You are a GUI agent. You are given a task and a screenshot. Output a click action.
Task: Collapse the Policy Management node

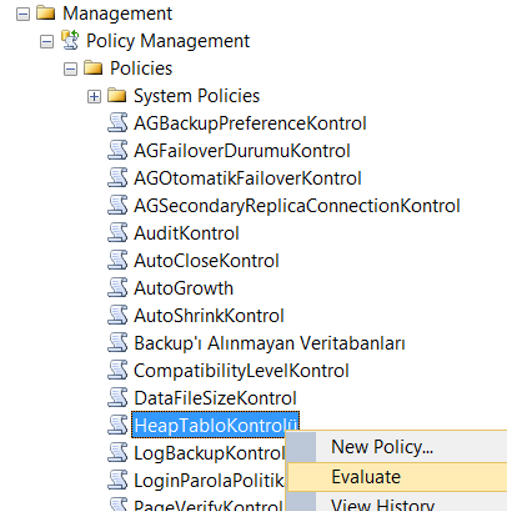point(47,42)
